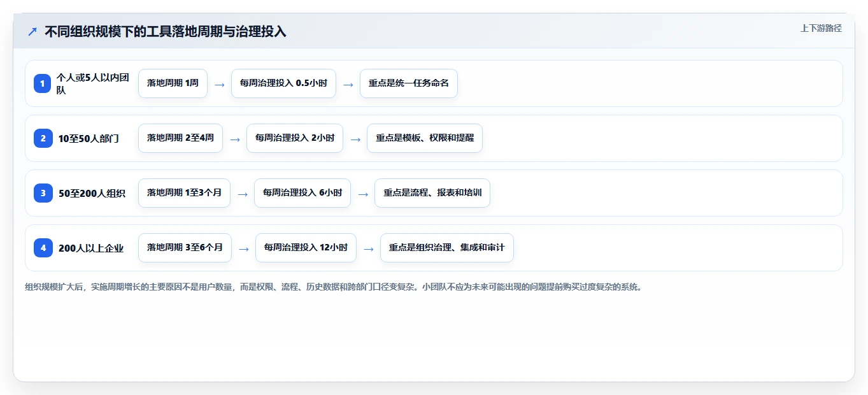Image resolution: width=868 pixels, height=395 pixels.
Task: Click the 落地周期 1周 chip
Action: point(173,83)
